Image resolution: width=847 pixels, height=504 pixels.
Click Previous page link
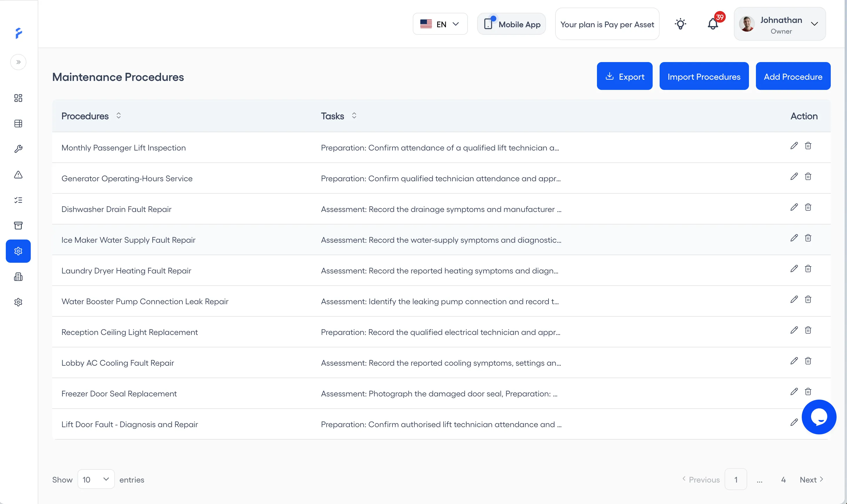coord(701,480)
